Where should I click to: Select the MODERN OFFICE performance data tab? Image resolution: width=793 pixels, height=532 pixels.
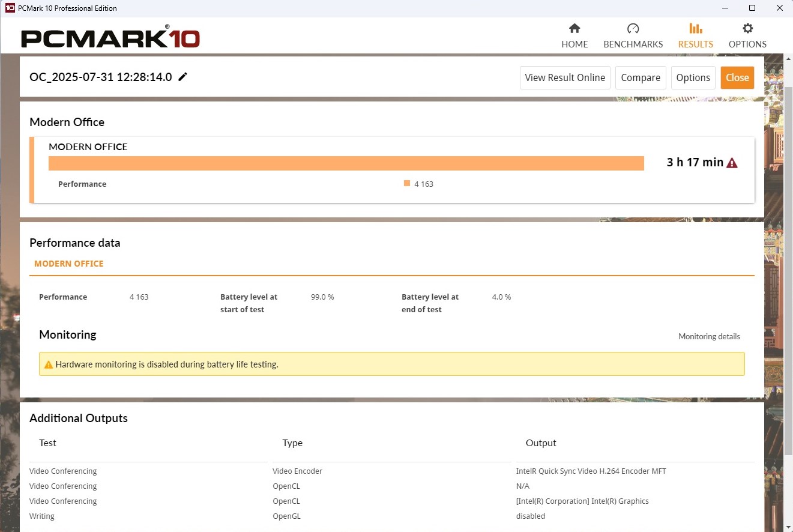69,264
